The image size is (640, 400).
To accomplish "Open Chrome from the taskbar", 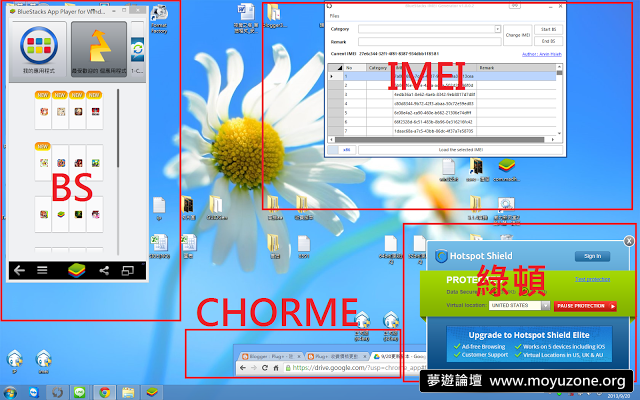I will click(x=104, y=393).
